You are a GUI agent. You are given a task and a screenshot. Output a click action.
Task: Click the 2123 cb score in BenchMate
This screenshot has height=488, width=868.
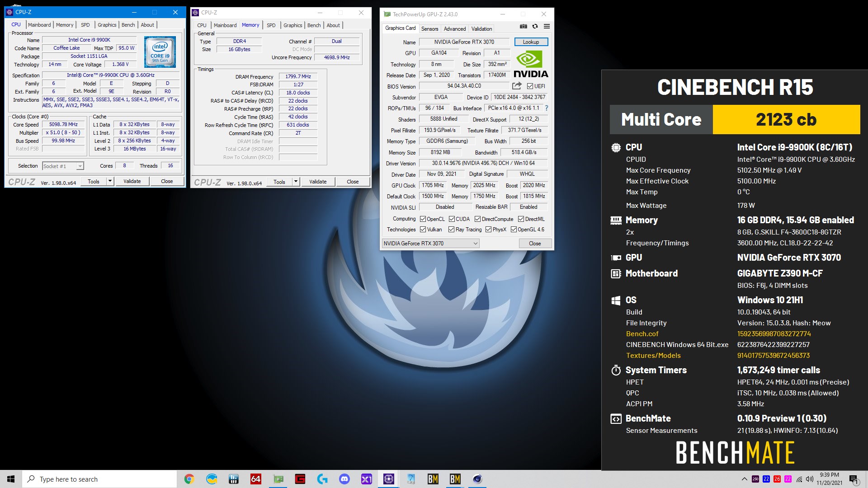tap(786, 119)
